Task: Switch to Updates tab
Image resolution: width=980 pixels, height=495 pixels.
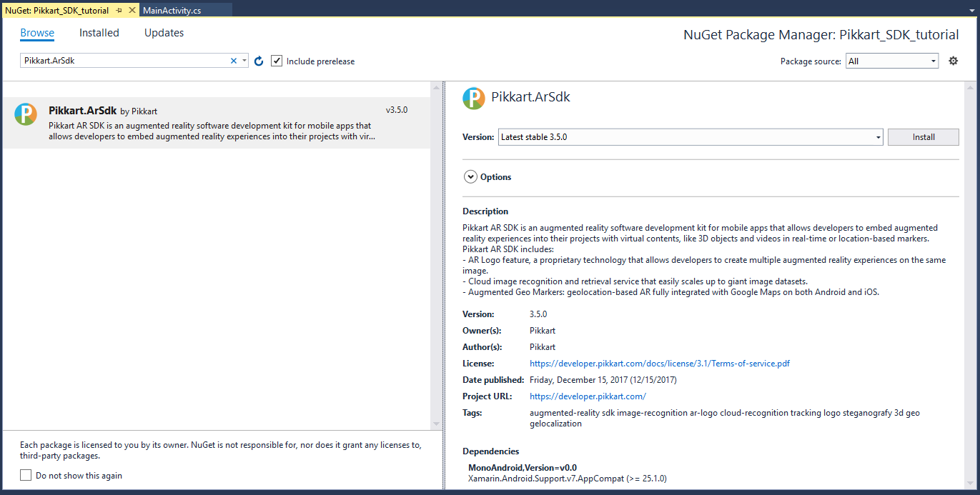Action: pos(164,33)
